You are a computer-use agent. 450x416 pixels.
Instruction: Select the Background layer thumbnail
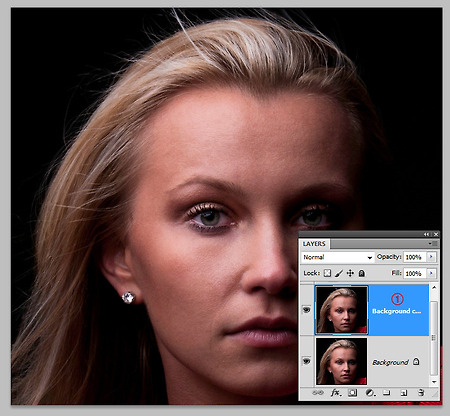[x=341, y=361]
